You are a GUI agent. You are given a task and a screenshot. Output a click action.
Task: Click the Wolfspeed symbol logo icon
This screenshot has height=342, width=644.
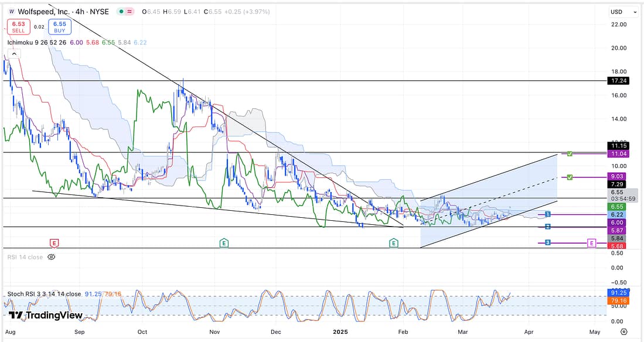tap(12, 11)
